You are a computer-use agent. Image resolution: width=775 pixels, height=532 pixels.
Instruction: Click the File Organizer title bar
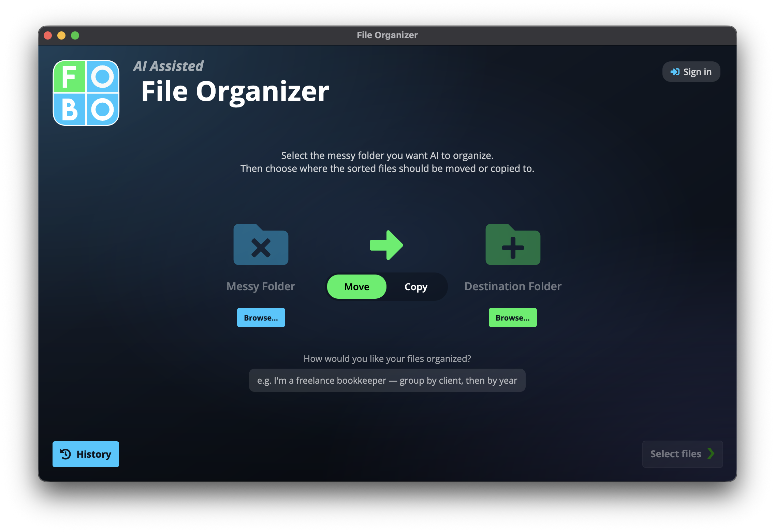pos(387,34)
